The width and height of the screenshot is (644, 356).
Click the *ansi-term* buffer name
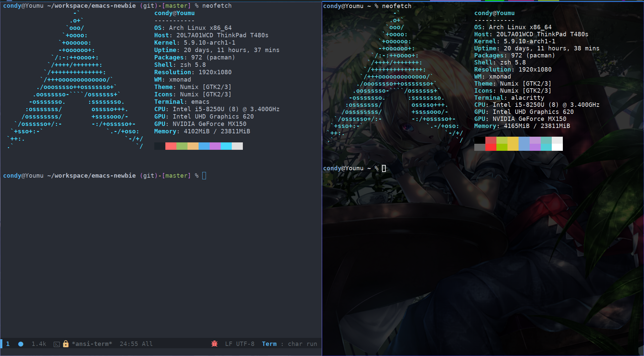pos(92,344)
